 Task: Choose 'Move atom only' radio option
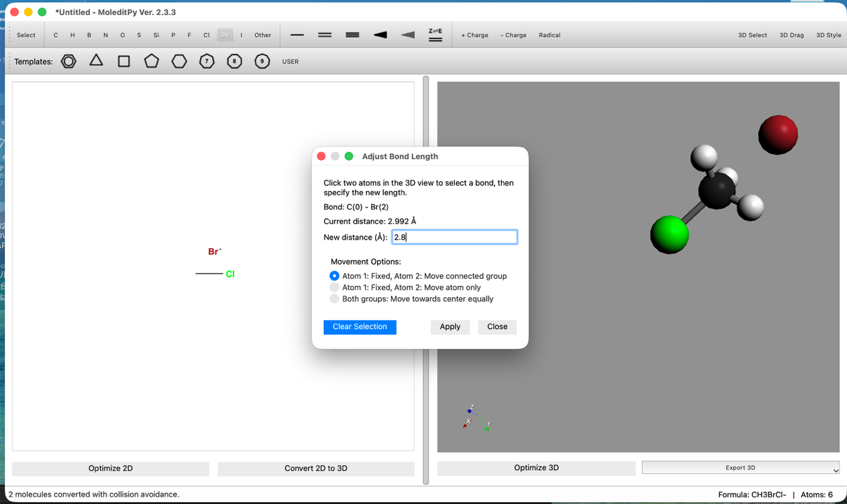(334, 287)
